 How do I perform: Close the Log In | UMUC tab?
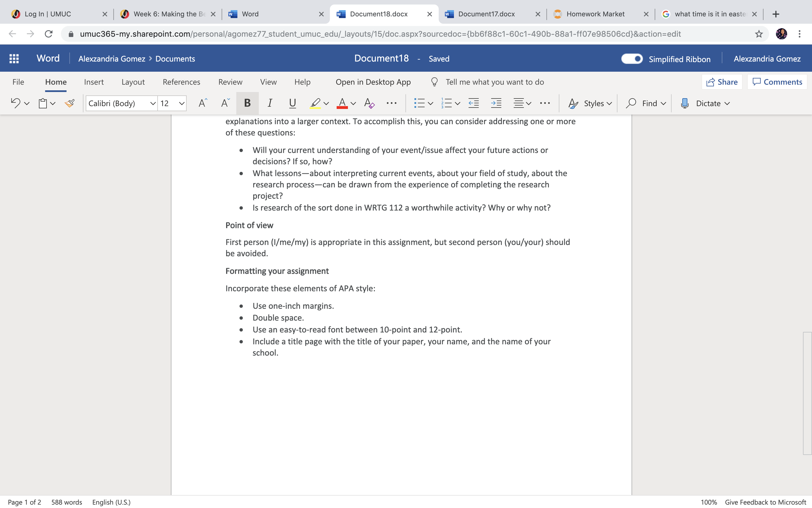coord(105,14)
